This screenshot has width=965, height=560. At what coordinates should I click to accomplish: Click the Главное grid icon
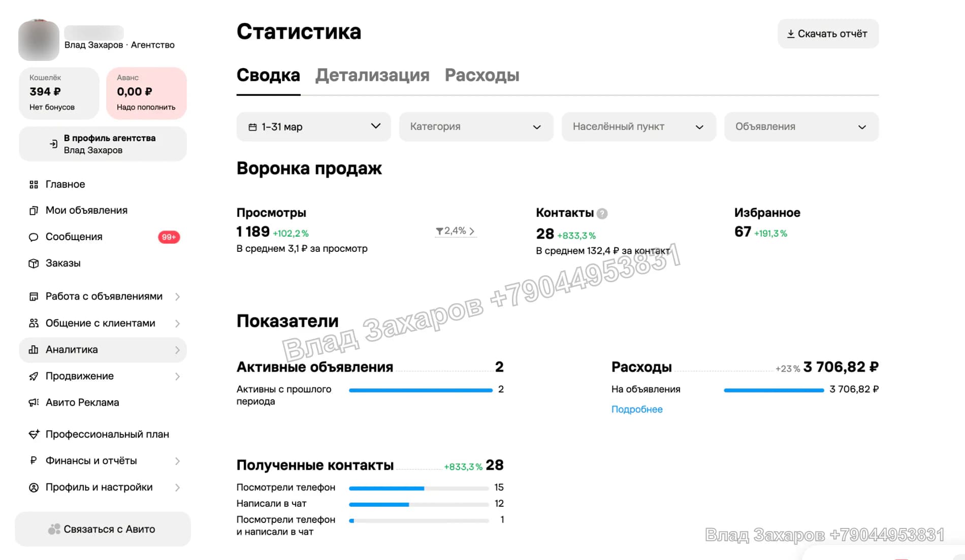34,184
